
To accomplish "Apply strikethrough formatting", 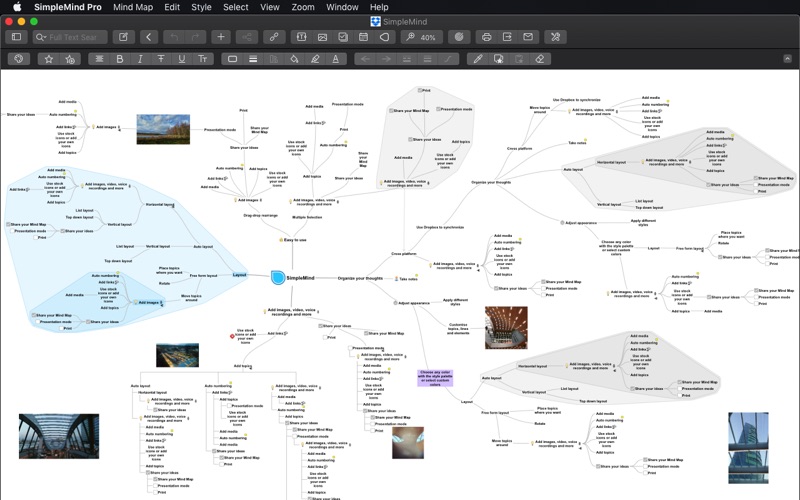I will [161, 59].
